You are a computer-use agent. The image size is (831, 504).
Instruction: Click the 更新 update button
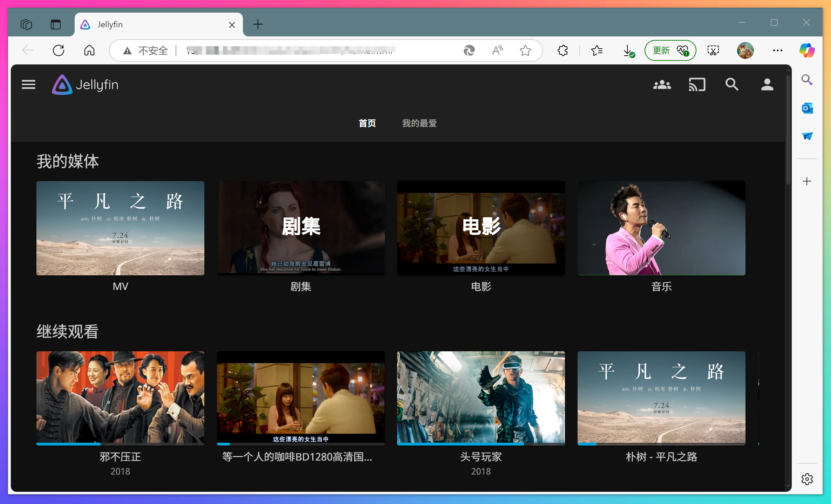pyautogui.click(x=670, y=50)
